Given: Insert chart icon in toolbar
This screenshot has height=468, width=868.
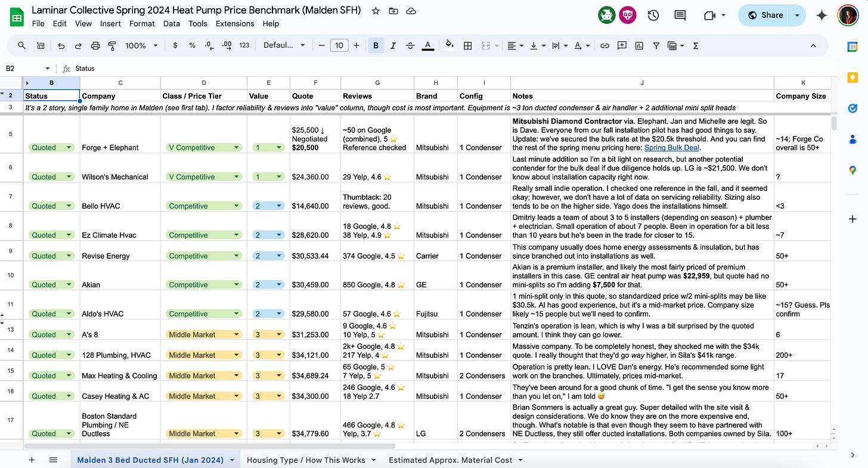Looking at the screenshot, I should pyautogui.click(x=639, y=45).
